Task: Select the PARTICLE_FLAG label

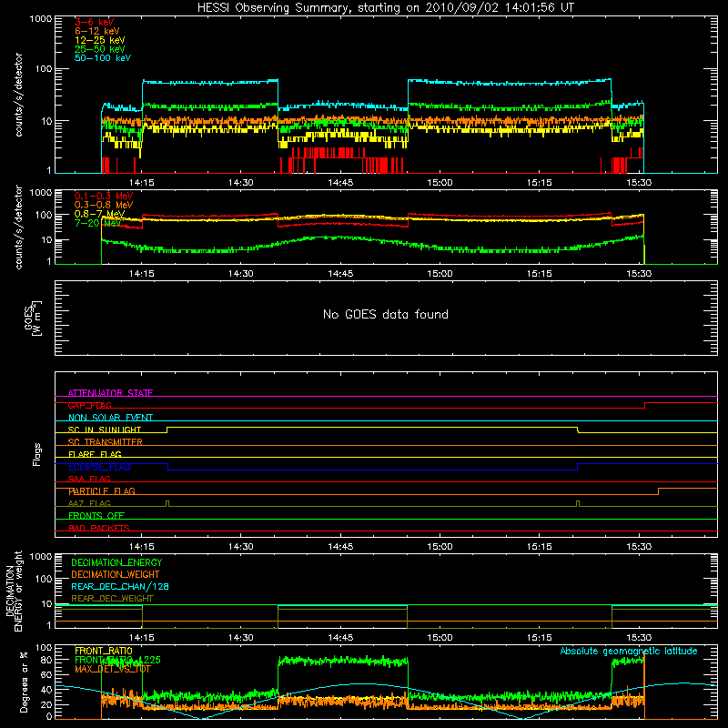Action: coord(102,491)
